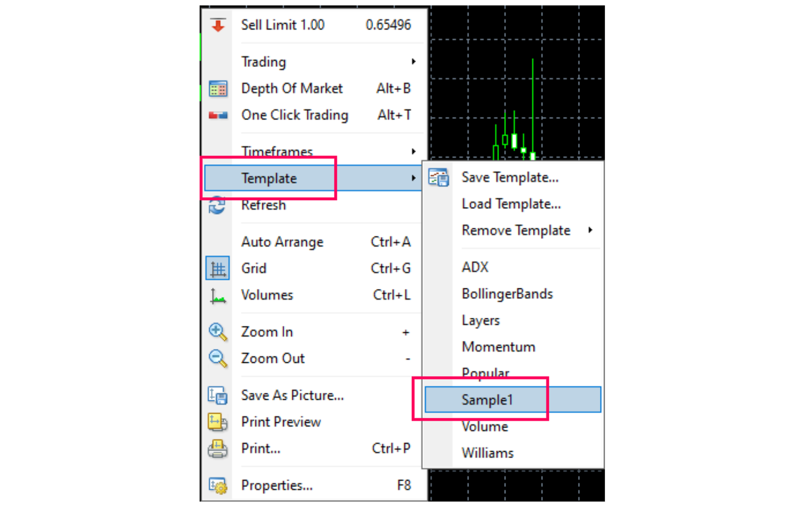The width and height of the screenshot is (812, 510).
Task: Click the Zoom In magnifier icon
Action: point(218,332)
